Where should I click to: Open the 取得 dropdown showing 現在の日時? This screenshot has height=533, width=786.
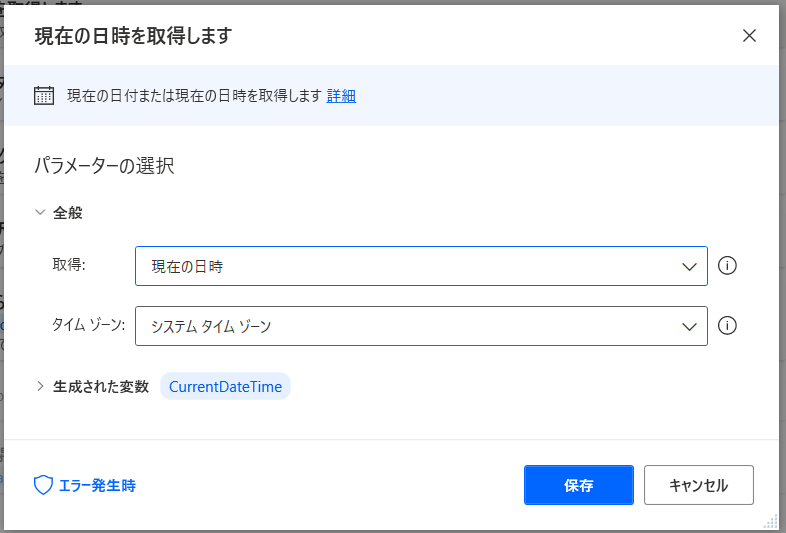pyautogui.click(x=421, y=266)
